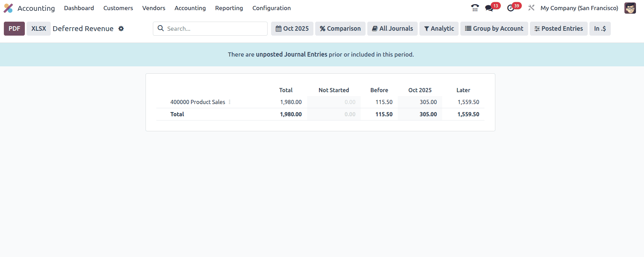Click the Later column header

pyautogui.click(x=463, y=90)
